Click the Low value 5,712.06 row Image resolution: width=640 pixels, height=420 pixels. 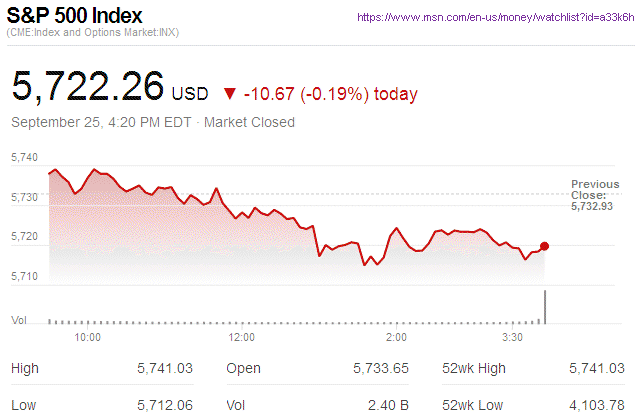164,404
